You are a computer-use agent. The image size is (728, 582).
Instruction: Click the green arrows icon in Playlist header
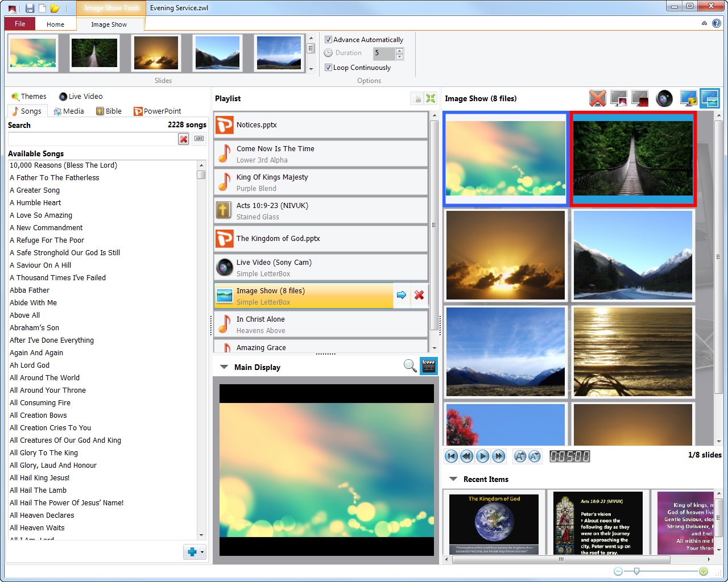coord(431,99)
